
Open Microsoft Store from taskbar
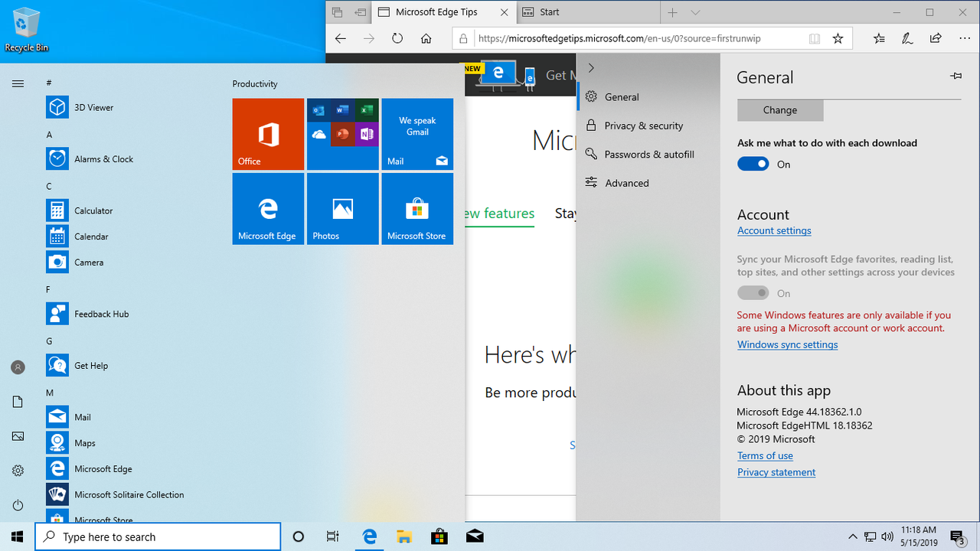click(439, 536)
